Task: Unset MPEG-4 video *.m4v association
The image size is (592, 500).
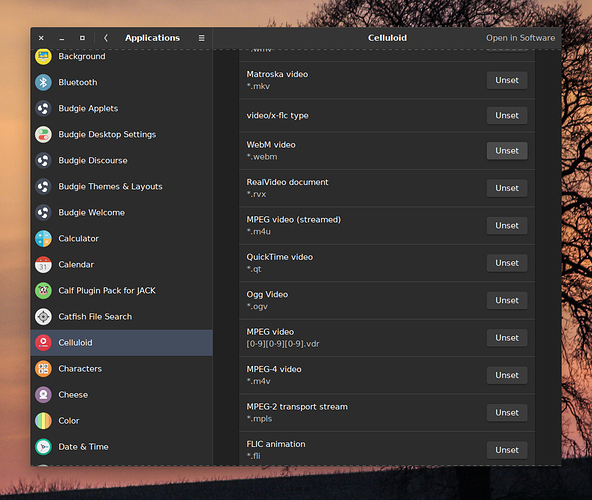Action: tap(507, 375)
